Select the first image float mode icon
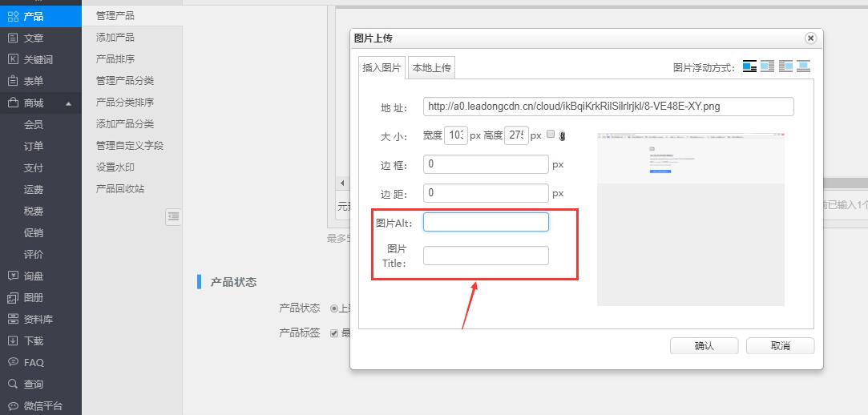 (x=749, y=67)
